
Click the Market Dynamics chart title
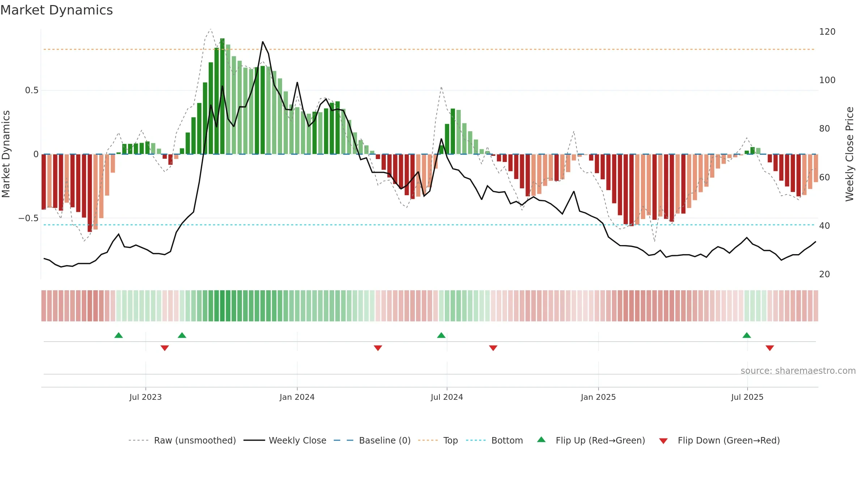click(56, 10)
